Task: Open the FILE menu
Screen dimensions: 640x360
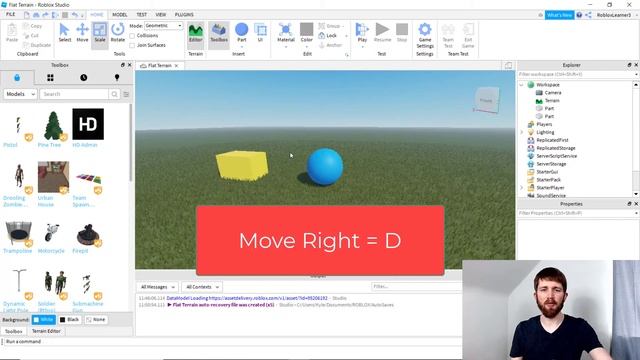Action: point(11,14)
